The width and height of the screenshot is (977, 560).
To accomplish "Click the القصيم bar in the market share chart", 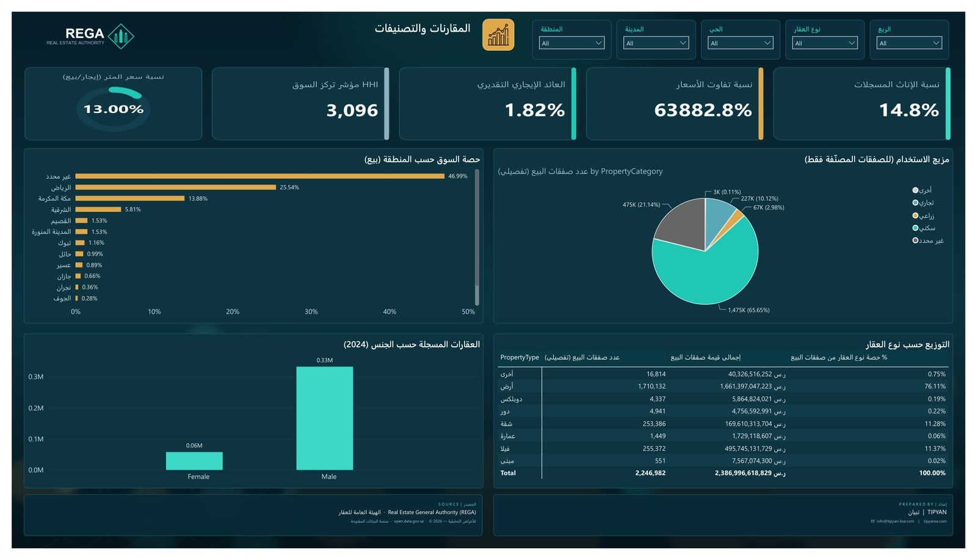I will 82,220.
